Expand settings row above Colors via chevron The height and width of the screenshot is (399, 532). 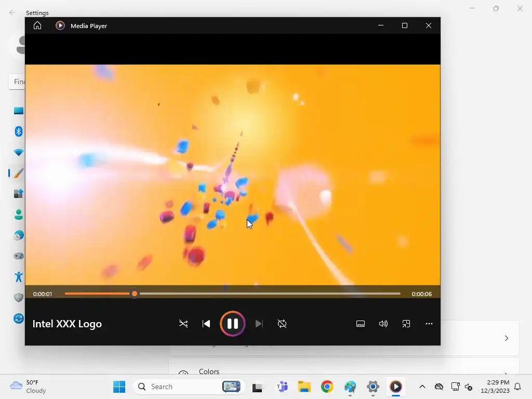[x=506, y=338]
